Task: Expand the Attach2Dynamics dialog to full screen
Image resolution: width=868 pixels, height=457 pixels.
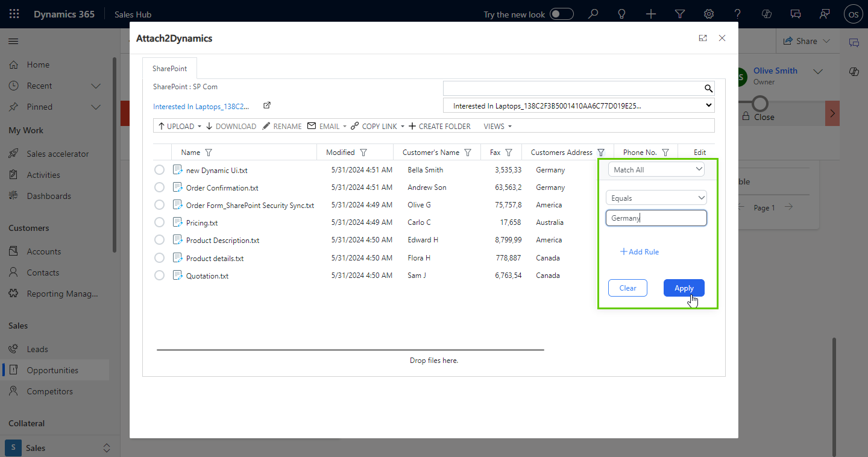Action: pyautogui.click(x=703, y=38)
